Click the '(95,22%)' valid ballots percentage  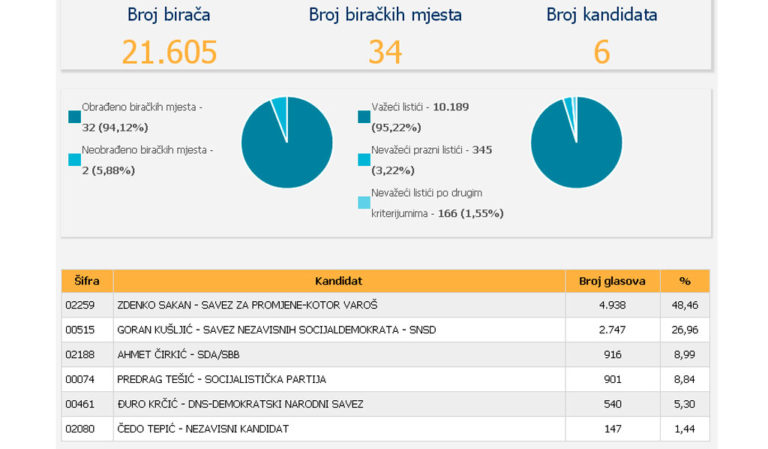click(396, 128)
